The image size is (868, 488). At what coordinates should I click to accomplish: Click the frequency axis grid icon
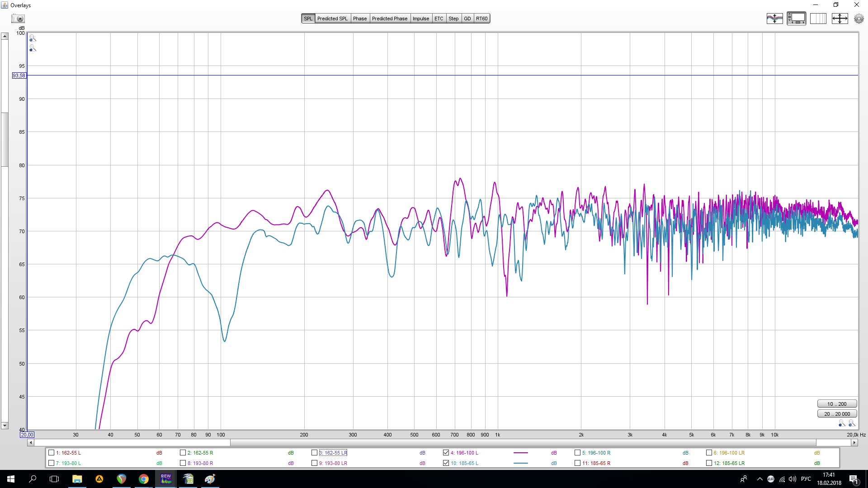pos(818,19)
